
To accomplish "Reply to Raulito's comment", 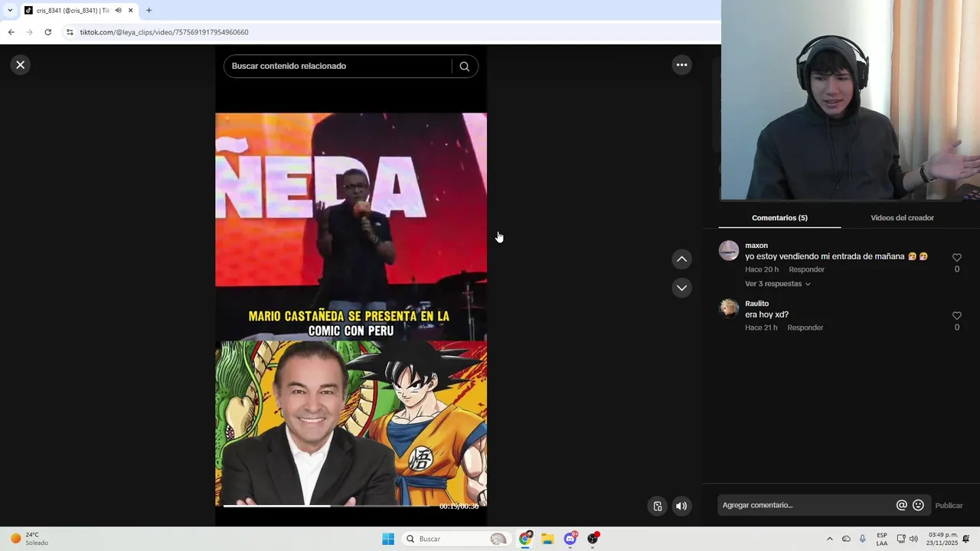I will click(805, 328).
